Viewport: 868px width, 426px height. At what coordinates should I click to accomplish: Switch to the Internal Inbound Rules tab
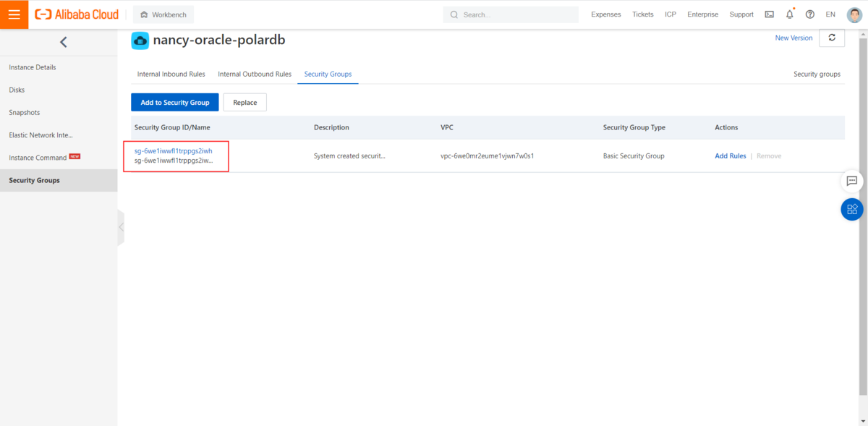click(171, 74)
